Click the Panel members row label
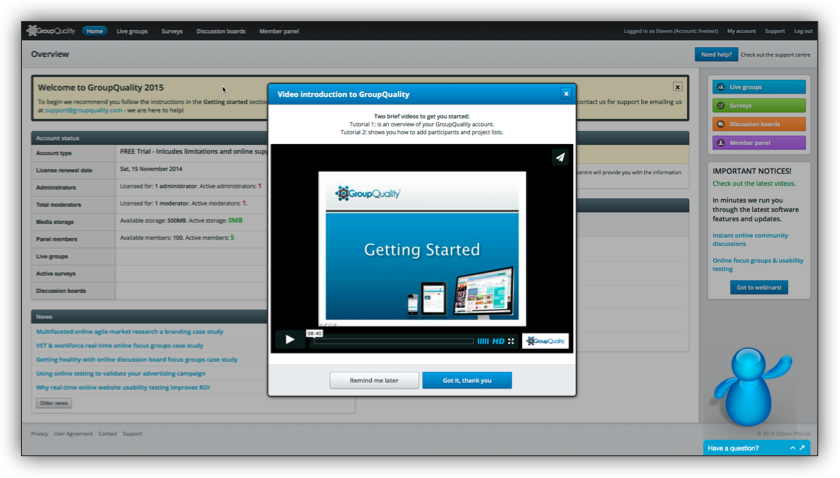840x478 pixels. click(56, 239)
